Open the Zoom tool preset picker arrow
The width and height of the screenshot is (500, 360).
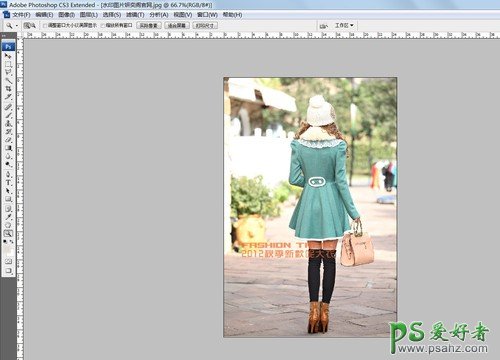[16, 26]
